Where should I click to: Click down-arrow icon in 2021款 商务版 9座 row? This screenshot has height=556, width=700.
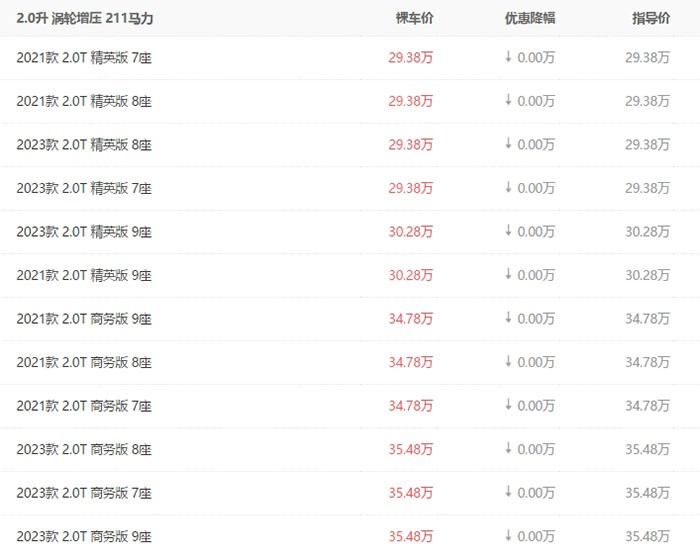[508, 318]
